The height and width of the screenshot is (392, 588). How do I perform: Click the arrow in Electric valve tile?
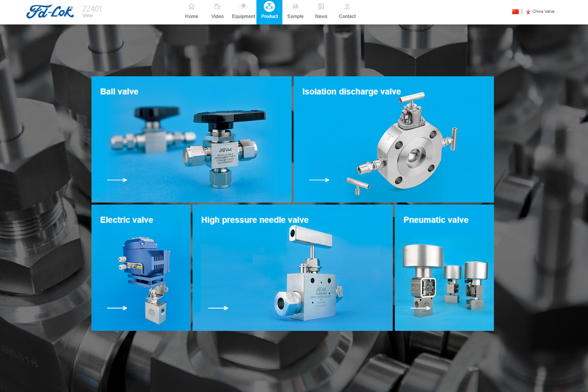pyautogui.click(x=117, y=308)
